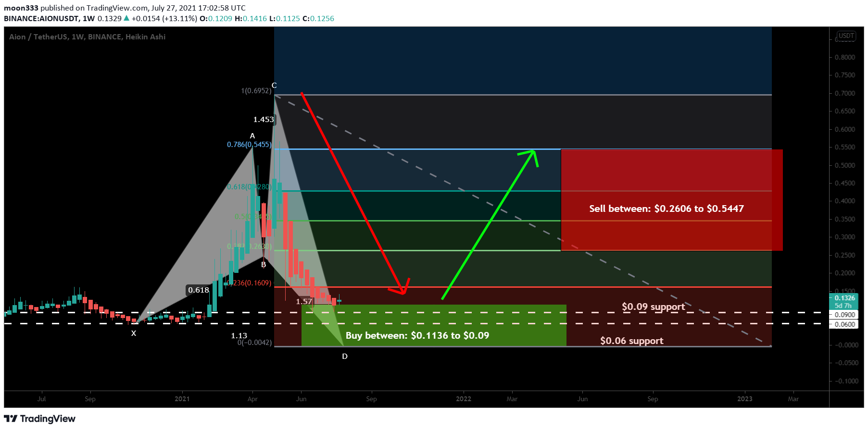
Task: Click the 2023 label on time axis
Action: pyautogui.click(x=745, y=399)
